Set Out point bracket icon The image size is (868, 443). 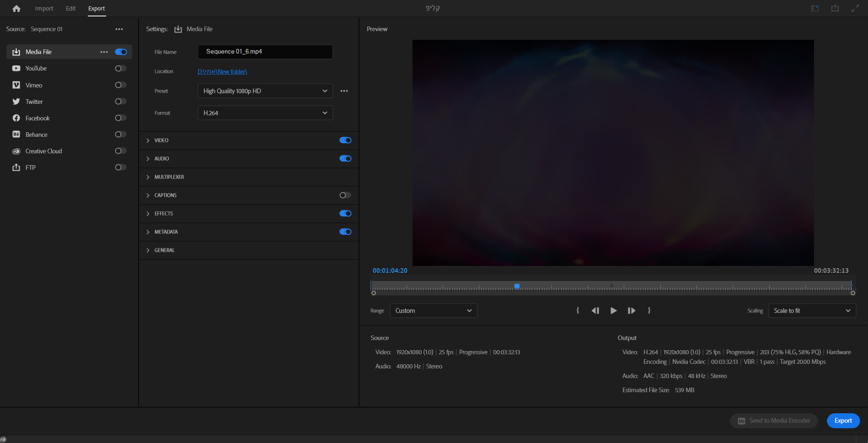[649, 310]
